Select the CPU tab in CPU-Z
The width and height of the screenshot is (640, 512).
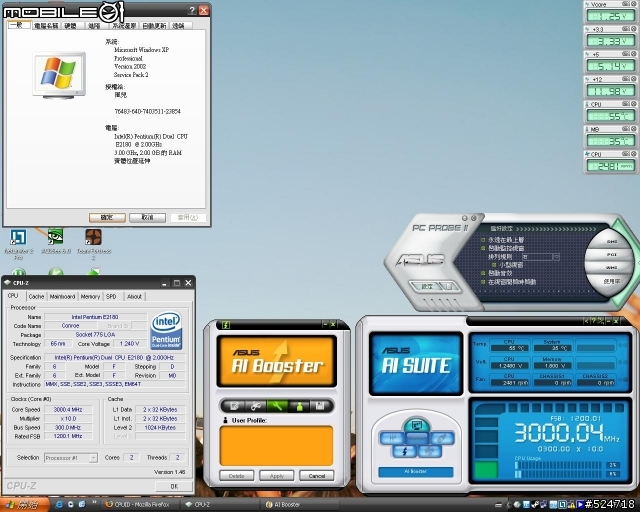click(x=13, y=296)
